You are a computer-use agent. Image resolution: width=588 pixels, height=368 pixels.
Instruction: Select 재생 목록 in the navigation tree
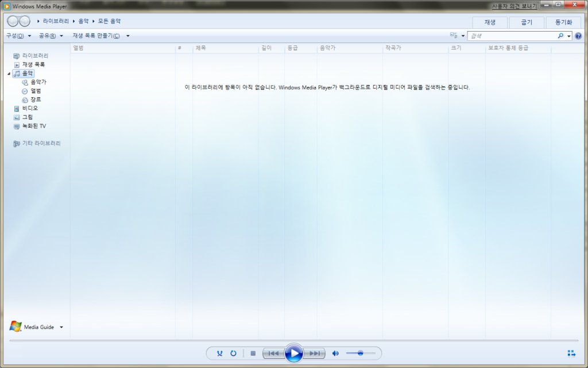pos(33,64)
